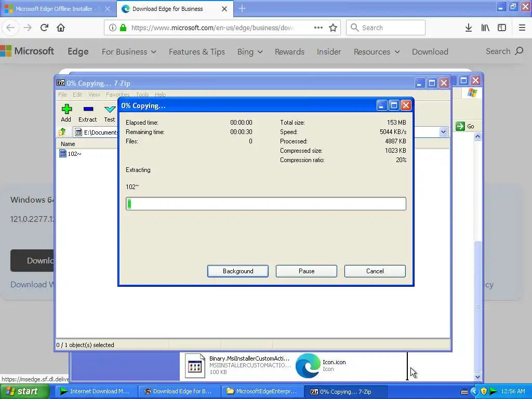The image size is (532, 399).
Task: Open the Insider link
Action: point(329,52)
